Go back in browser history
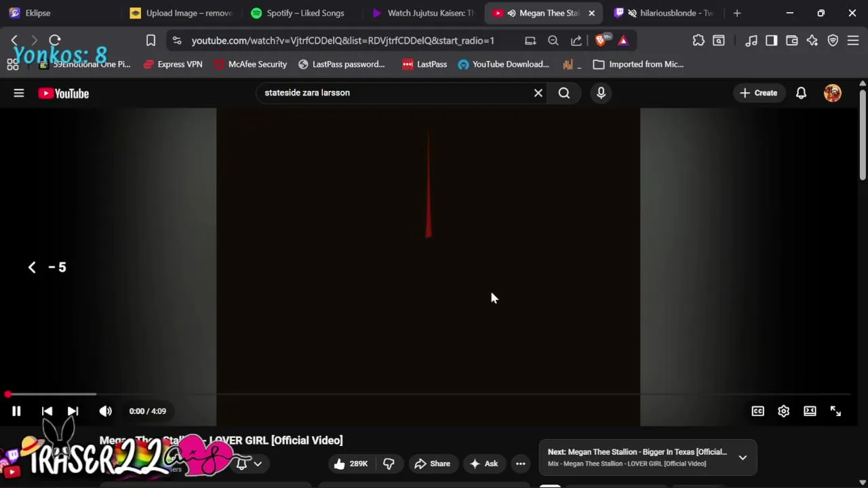Image resolution: width=868 pixels, height=488 pixels. point(14,41)
